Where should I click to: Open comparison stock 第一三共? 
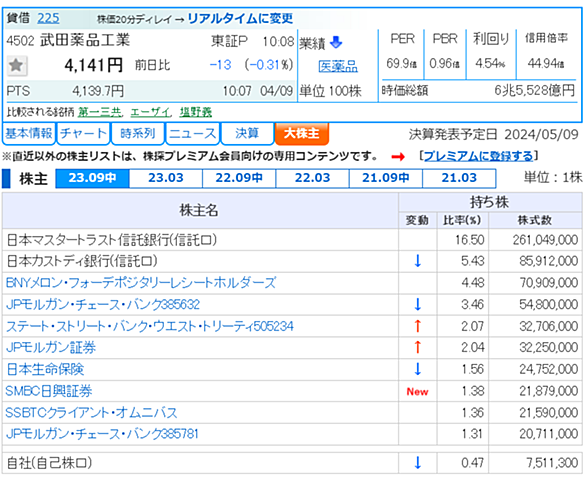[x=100, y=112]
